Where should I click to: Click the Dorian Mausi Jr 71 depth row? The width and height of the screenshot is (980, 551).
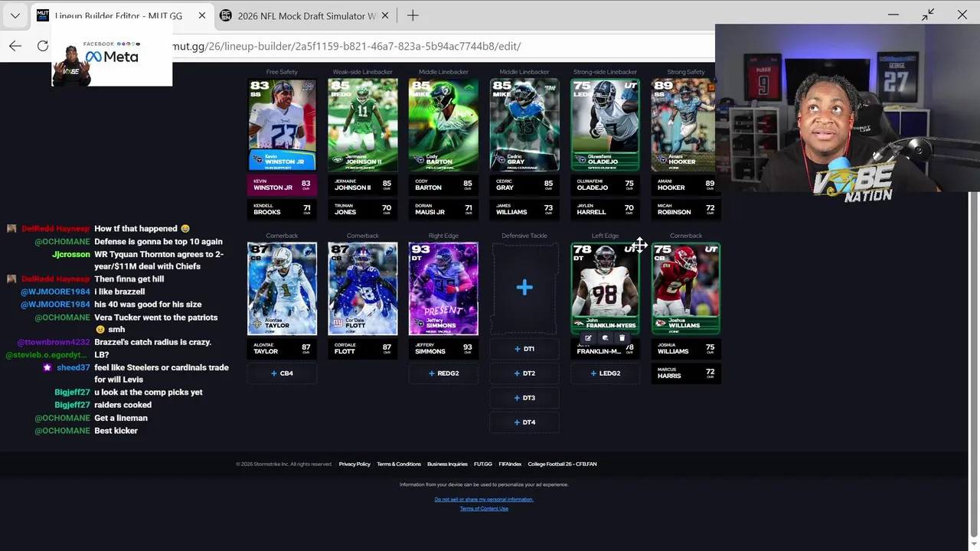point(443,209)
